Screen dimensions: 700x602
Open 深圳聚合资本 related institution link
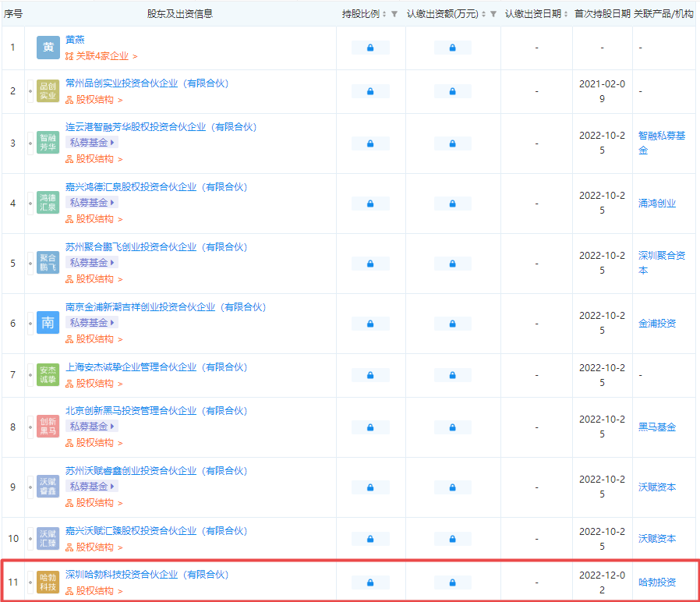pyautogui.click(x=662, y=263)
